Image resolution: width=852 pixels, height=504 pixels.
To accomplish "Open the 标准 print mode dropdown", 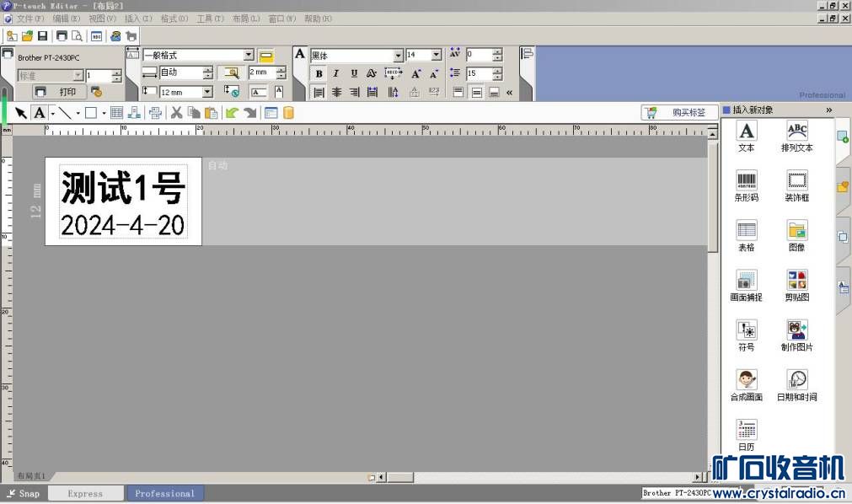I will coord(78,75).
